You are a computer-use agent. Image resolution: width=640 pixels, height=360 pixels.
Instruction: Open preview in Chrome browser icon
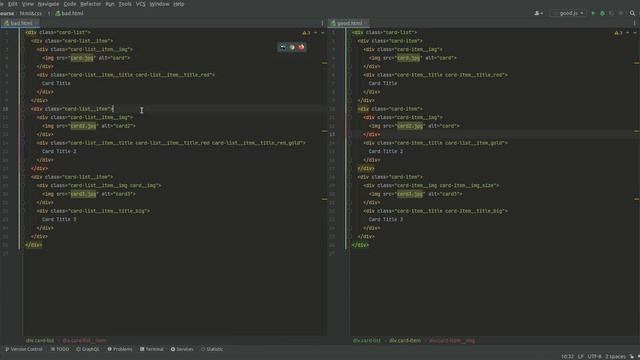(x=292, y=47)
